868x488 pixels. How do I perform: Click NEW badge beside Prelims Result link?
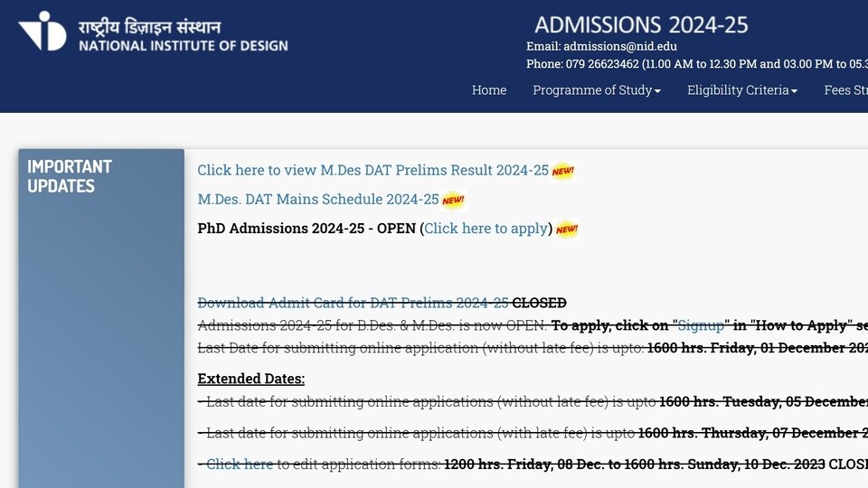pyautogui.click(x=563, y=171)
